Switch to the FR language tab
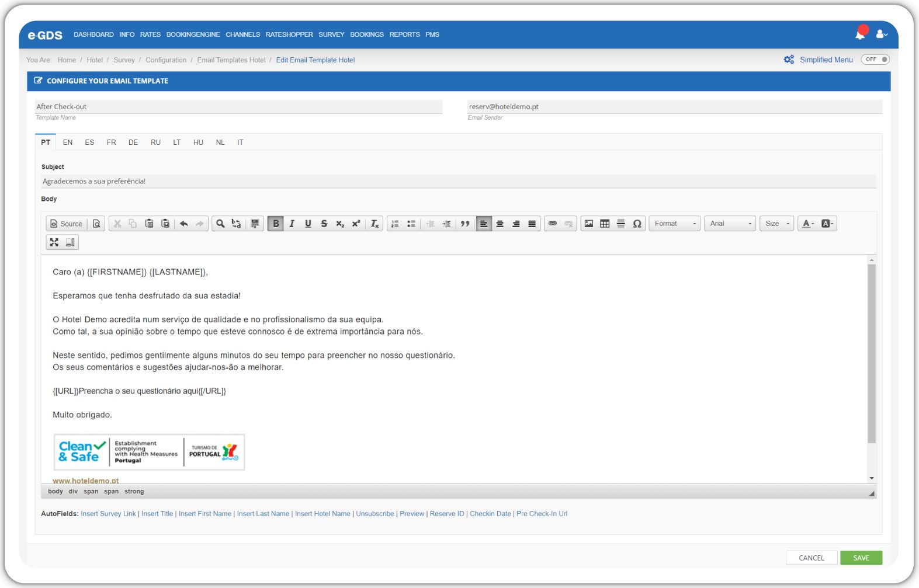919x588 pixels. [111, 142]
